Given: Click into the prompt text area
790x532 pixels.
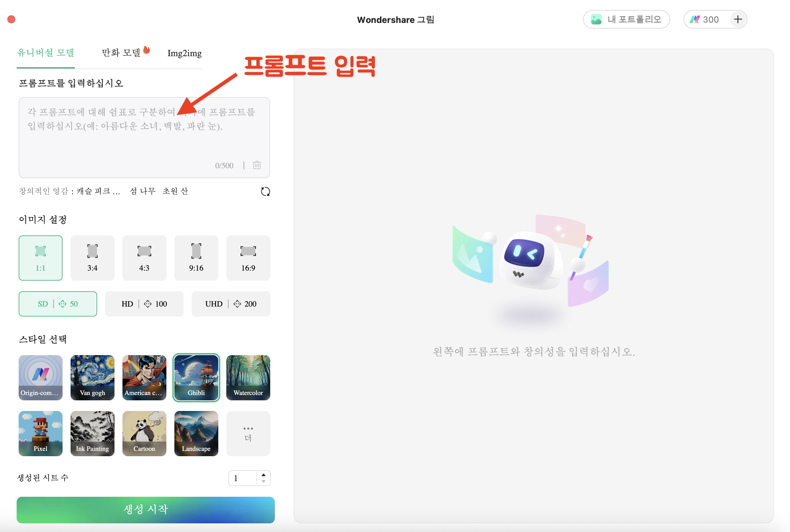Looking at the screenshot, I should click(x=144, y=137).
